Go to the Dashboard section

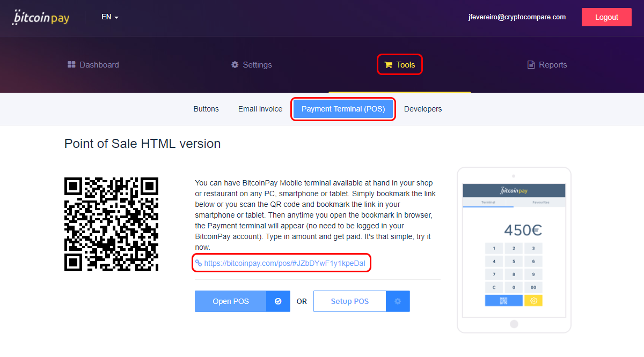(93, 65)
